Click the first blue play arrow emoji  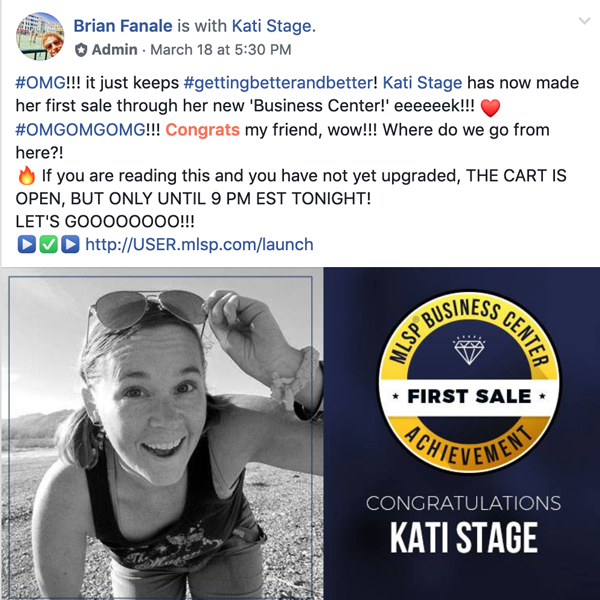(x=26, y=244)
